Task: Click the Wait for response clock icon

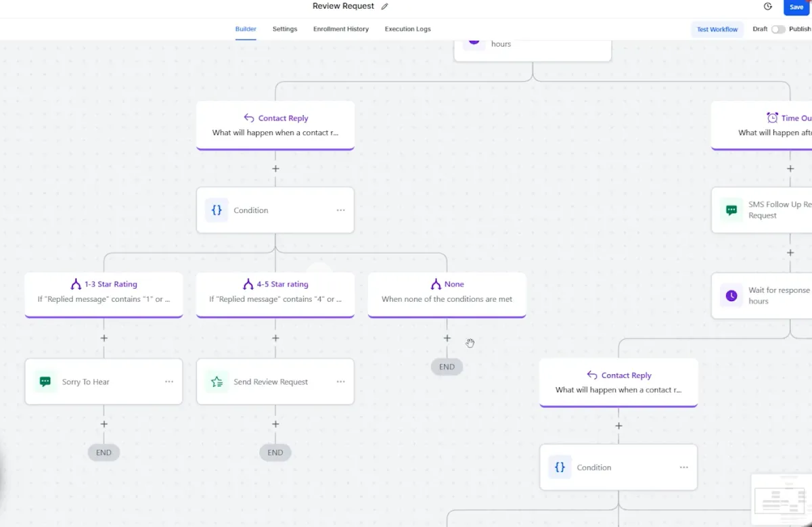Action: pyautogui.click(x=731, y=296)
